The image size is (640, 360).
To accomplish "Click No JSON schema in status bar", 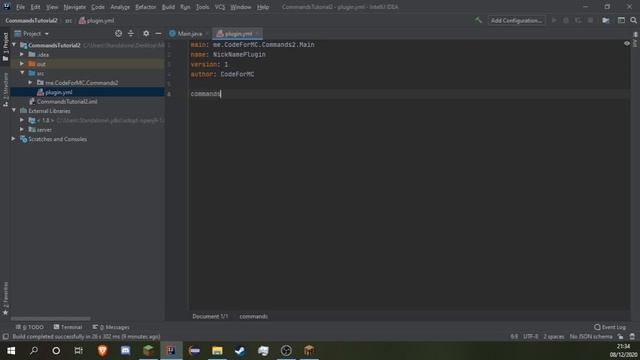I will (x=591, y=337).
